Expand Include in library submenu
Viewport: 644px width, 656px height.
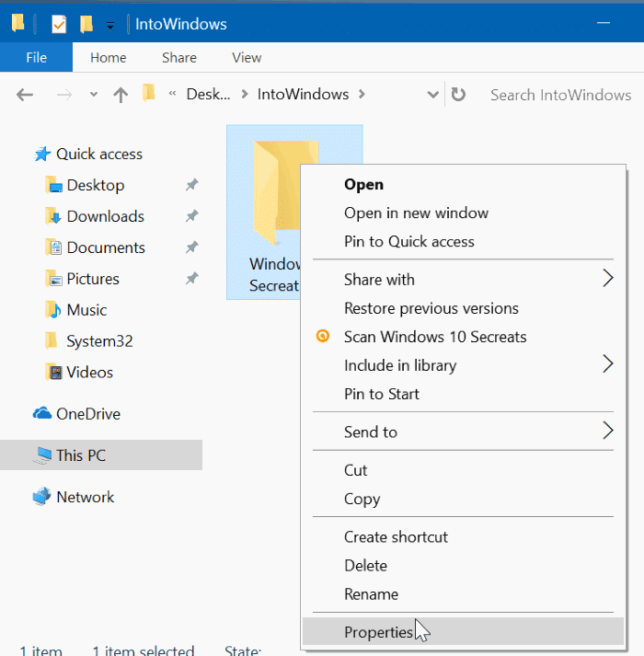[x=464, y=365]
